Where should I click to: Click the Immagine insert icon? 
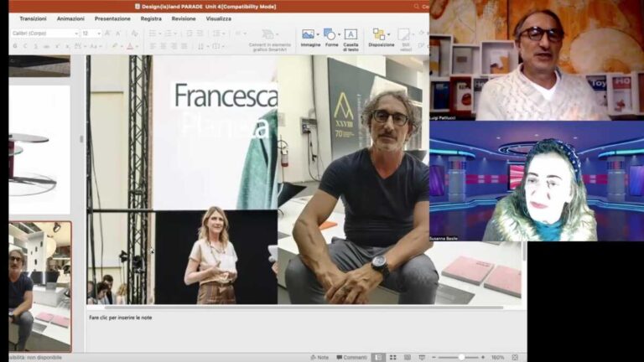308,34
